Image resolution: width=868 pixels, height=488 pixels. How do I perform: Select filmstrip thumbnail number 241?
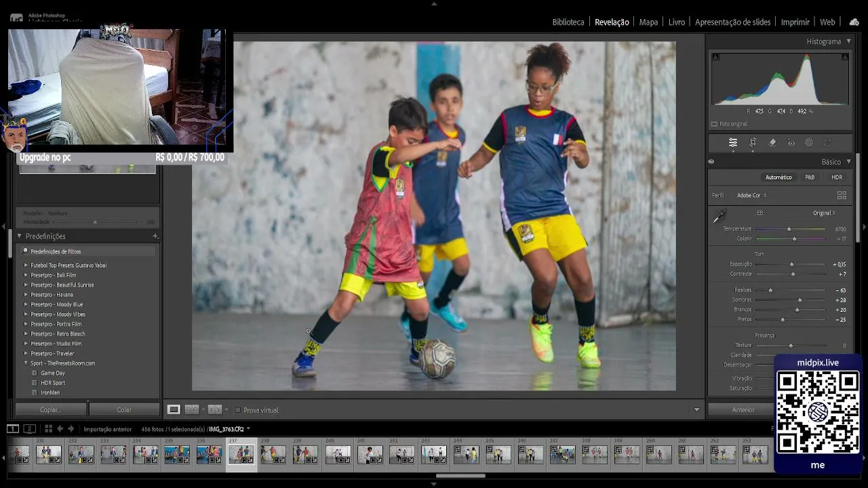pyautogui.click(x=370, y=454)
